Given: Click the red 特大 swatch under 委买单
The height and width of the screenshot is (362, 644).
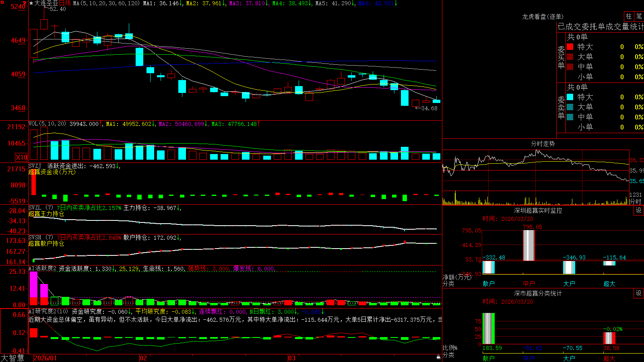Looking at the screenshot, I should click(570, 47).
